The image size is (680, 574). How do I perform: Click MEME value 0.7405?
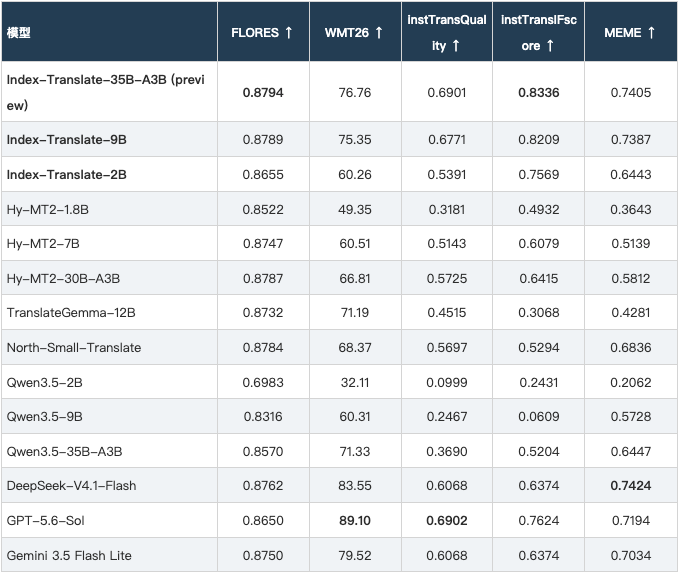[631, 92]
